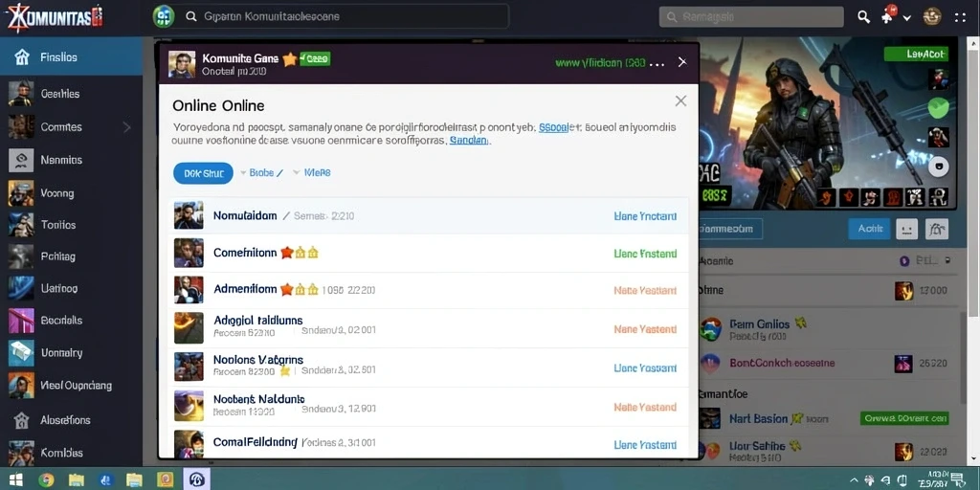
Task: Click the green badge in dialog header
Action: [x=315, y=58]
